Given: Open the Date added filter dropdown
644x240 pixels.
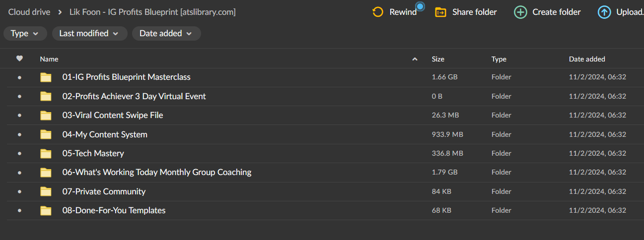Looking at the screenshot, I should [166, 33].
